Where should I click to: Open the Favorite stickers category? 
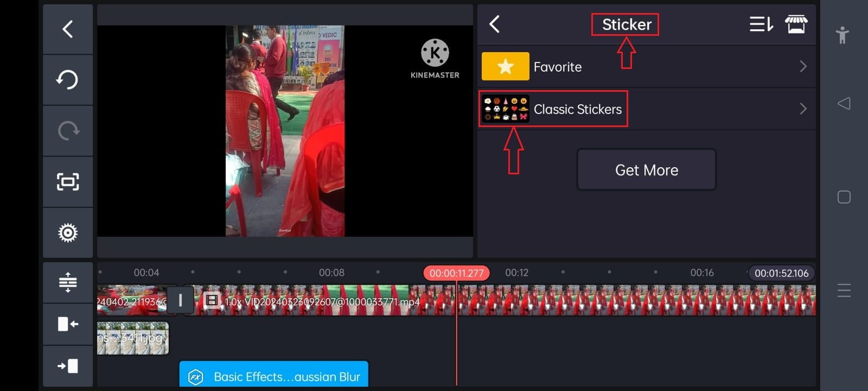coord(558,67)
